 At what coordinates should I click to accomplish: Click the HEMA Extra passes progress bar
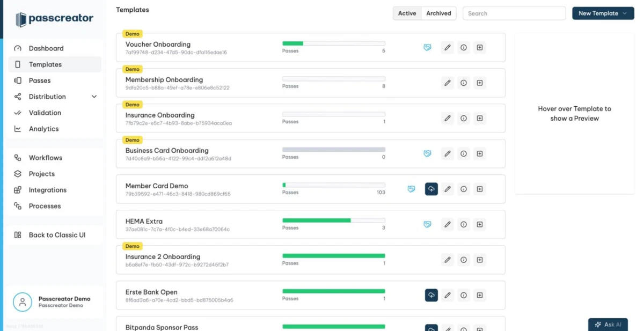(x=334, y=220)
